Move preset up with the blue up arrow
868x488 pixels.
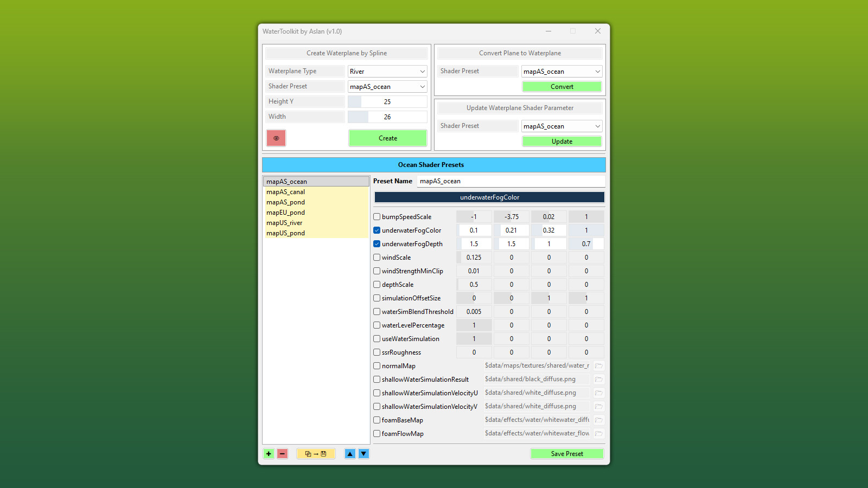[350, 454]
